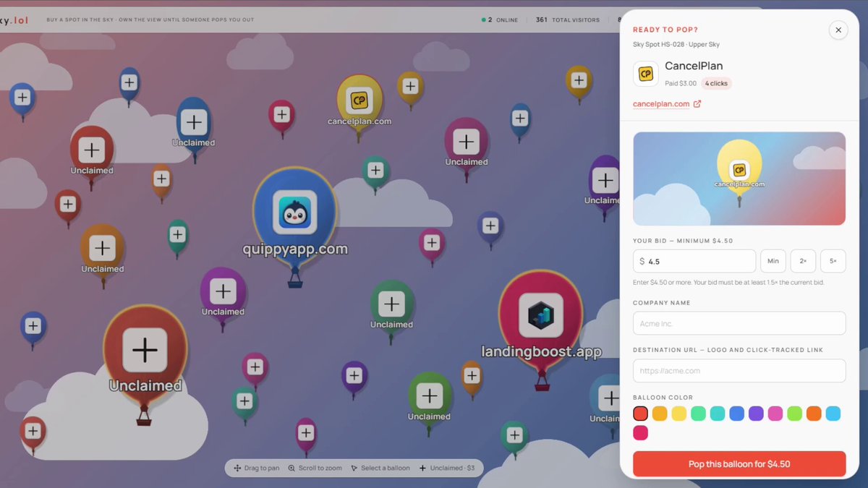Open the cancelplan.com link in the panel

pos(661,104)
